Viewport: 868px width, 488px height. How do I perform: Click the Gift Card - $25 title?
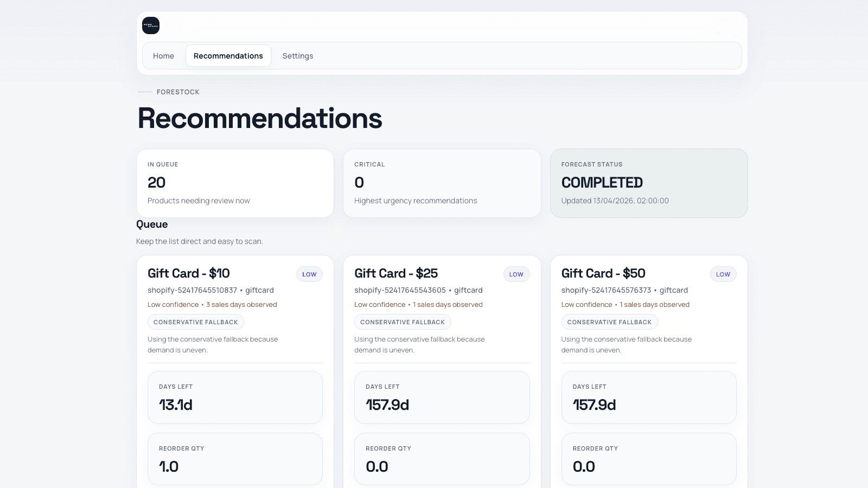coord(396,273)
